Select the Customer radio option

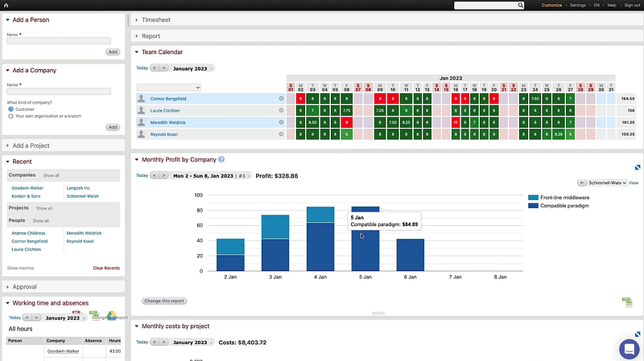click(x=10, y=109)
